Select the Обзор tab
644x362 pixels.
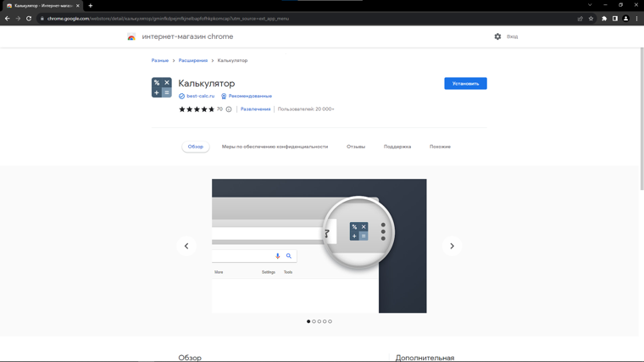tap(196, 147)
